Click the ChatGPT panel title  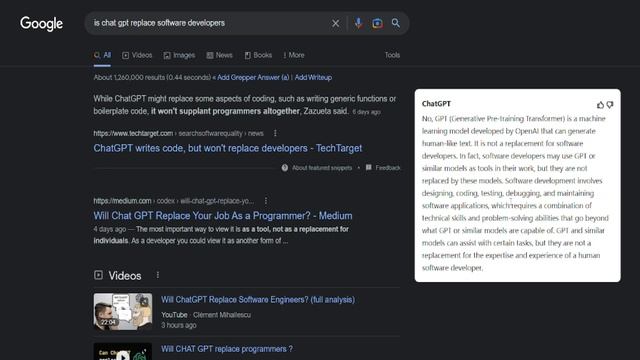point(436,104)
